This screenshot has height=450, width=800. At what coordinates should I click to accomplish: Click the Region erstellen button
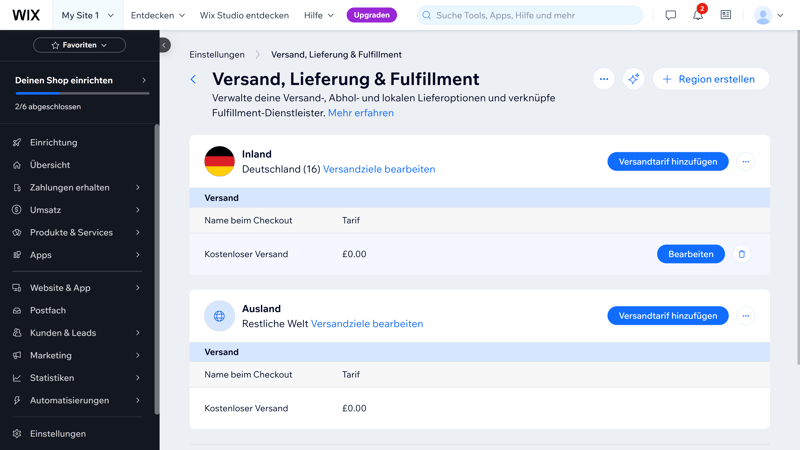click(710, 79)
